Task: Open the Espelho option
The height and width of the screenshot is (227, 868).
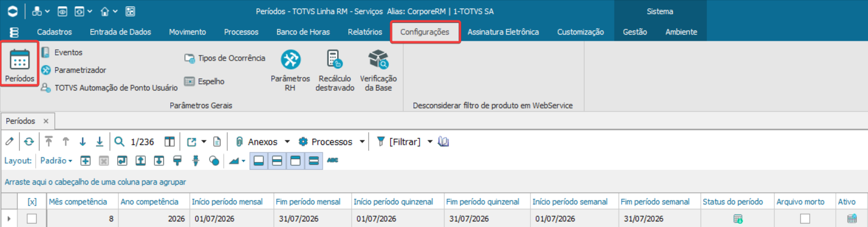Action: [x=204, y=82]
